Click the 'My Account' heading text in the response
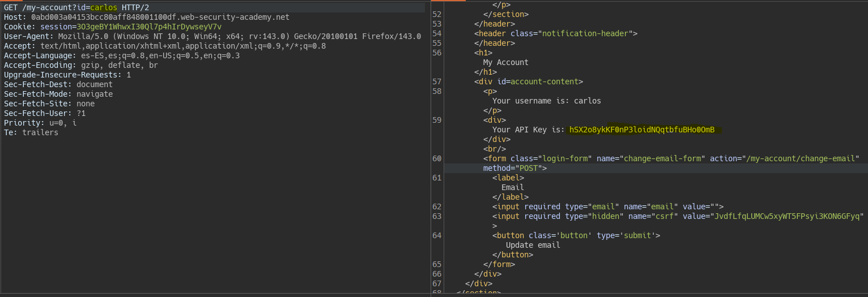This screenshot has height=297, width=868. click(x=505, y=62)
